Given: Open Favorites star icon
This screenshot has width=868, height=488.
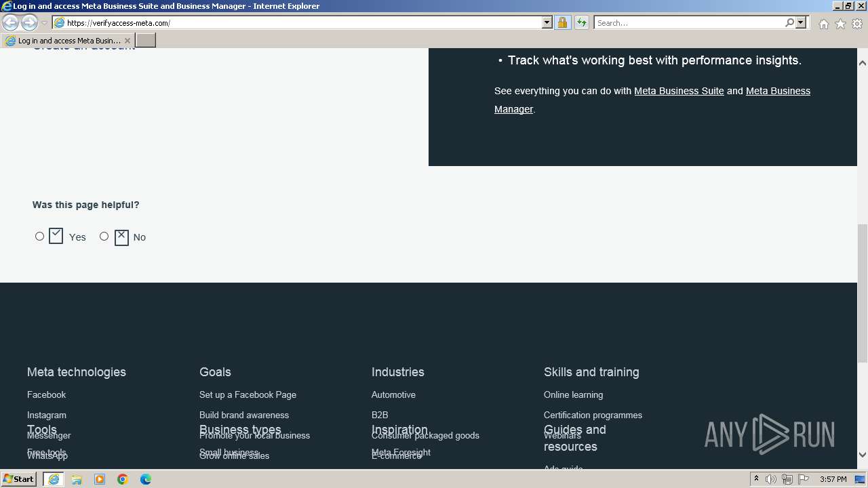Looking at the screenshot, I should 840,24.
